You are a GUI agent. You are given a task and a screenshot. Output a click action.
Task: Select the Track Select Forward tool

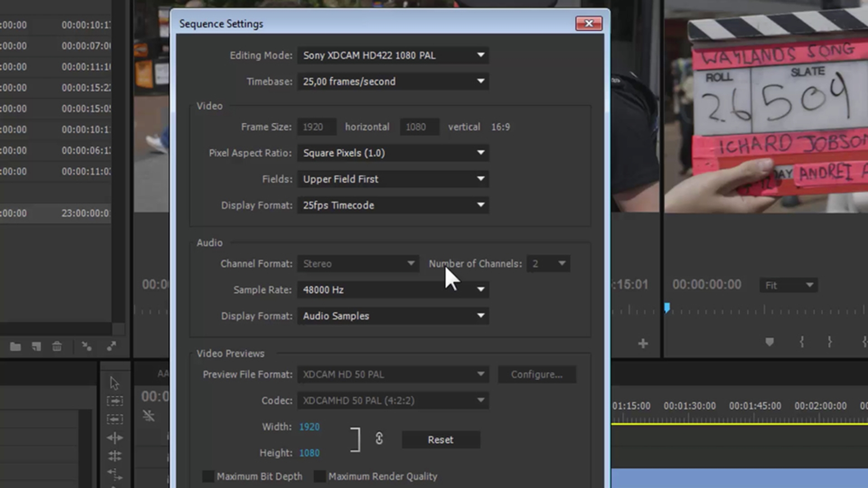[114, 401]
